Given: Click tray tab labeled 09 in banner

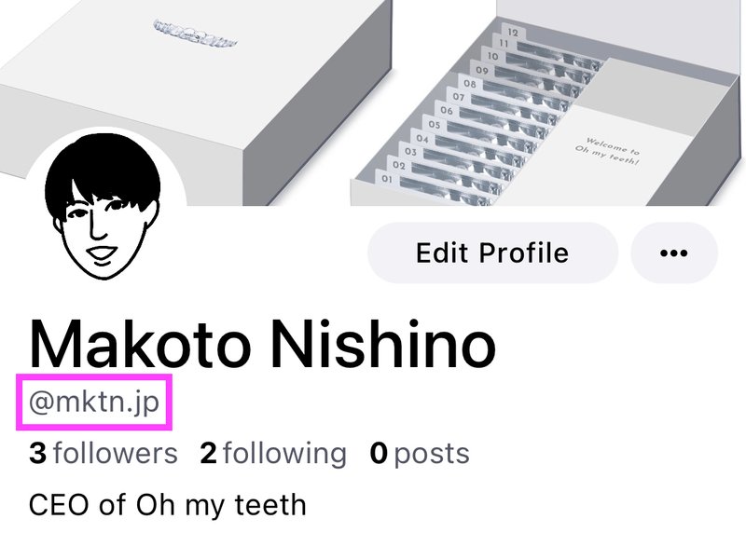Looking at the screenshot, I should tap(482, 70).
